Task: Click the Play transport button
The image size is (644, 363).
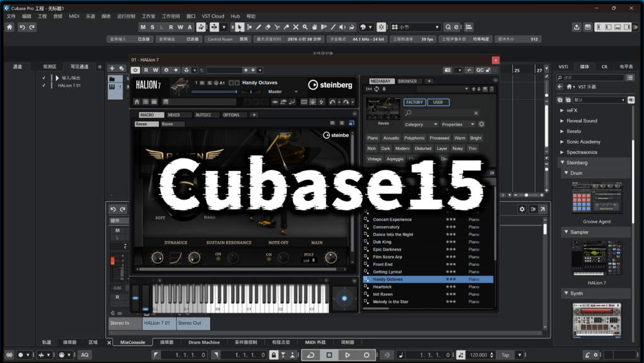Action: (x=348, y=355)
